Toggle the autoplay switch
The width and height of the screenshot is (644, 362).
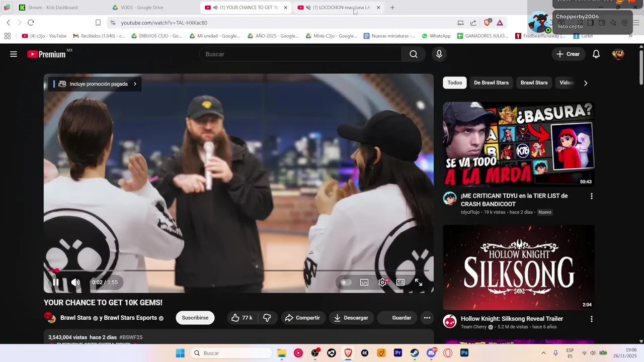(x=346, y=283)
